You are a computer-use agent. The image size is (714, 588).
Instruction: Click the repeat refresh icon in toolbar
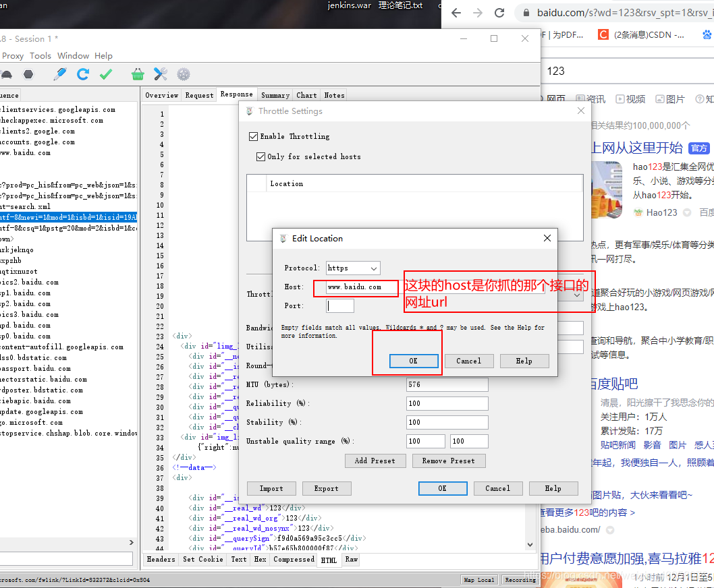click(83, 74)
